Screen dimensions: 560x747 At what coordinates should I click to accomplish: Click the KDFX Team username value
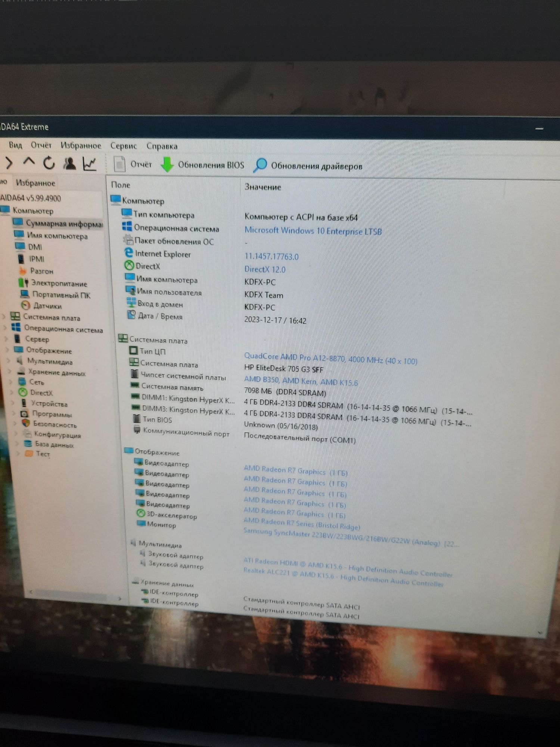[x=264, y=295]
